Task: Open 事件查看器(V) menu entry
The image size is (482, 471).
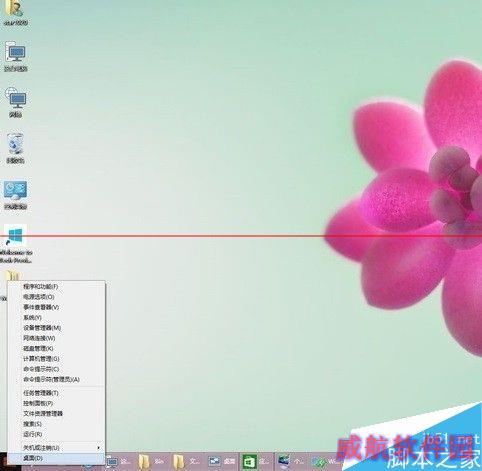Action: tap(56, 307)
